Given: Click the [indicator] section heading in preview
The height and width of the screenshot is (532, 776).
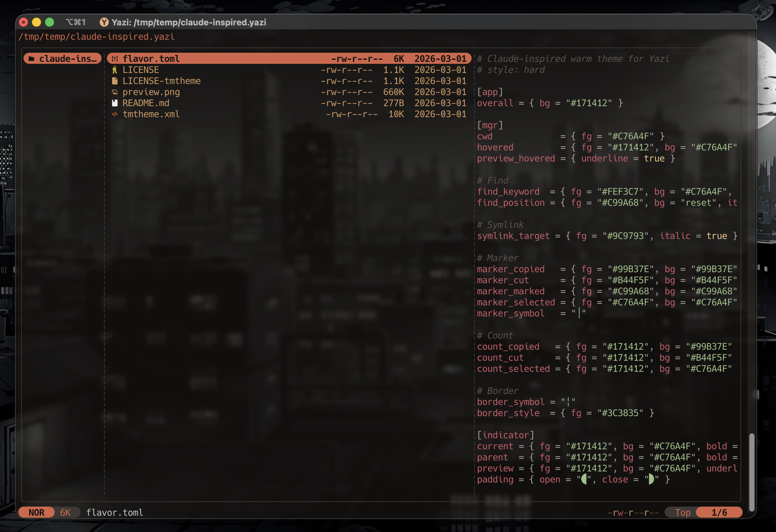Looking at the screenshot, I should point(505,435).
